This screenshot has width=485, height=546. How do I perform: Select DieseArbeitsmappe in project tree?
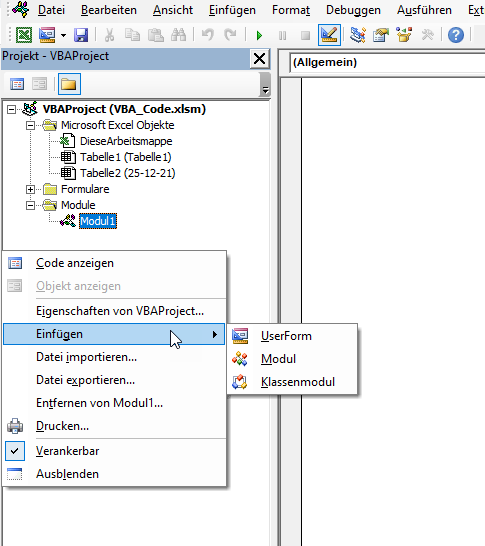point(126,141)
